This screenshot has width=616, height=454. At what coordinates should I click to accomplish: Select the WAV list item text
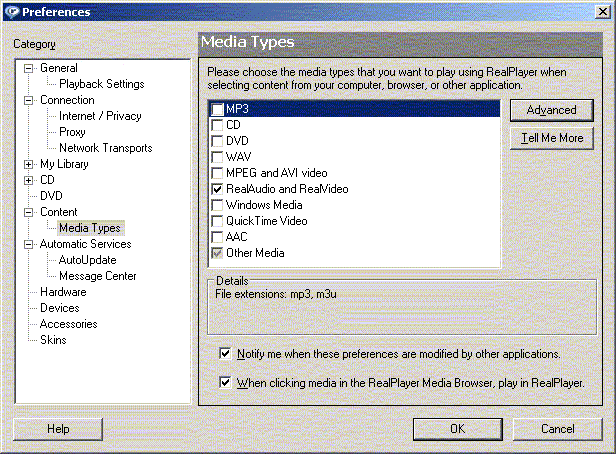point(238,157)
